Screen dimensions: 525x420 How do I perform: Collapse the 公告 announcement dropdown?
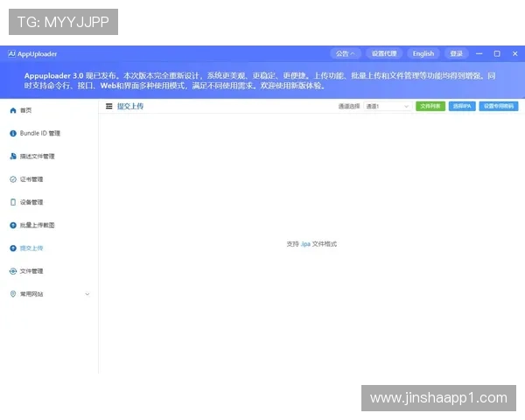[x=346, y=53]
